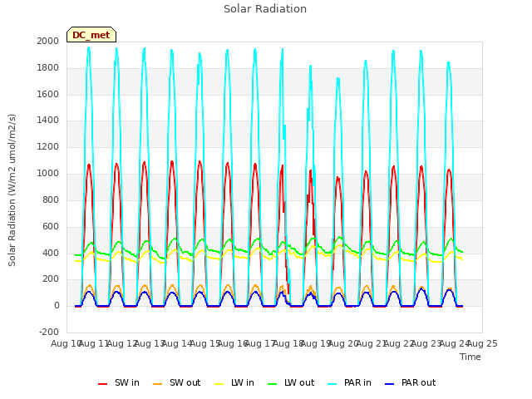Click the 1600 y-axis tick label
The image size is (532, 399).
48,94
